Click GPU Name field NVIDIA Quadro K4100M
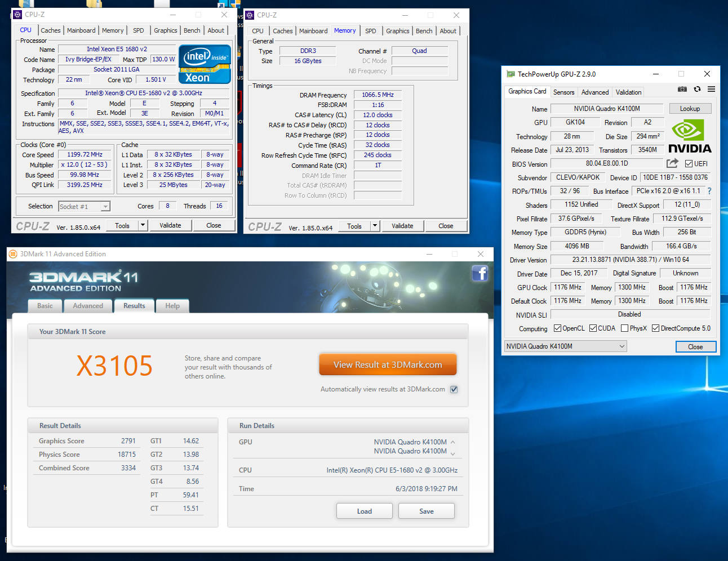This screenshot has width=728, height=561. click(x=607, y=109)
